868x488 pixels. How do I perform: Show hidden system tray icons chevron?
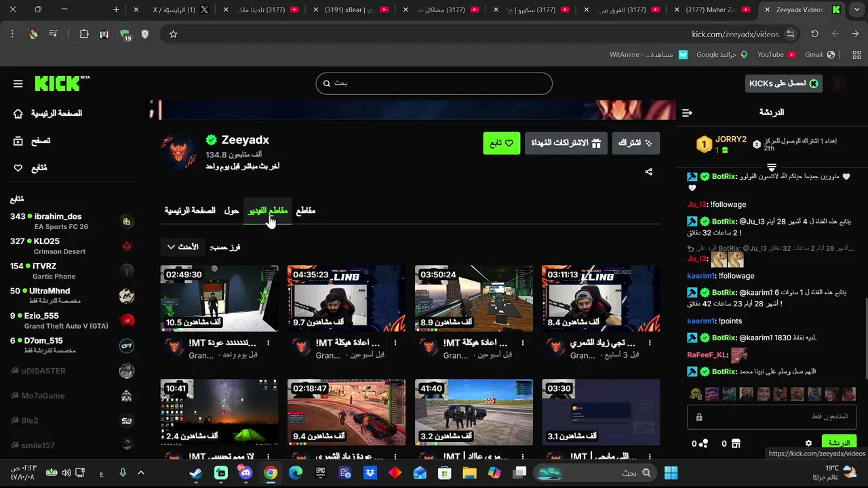tap(141, 473)
